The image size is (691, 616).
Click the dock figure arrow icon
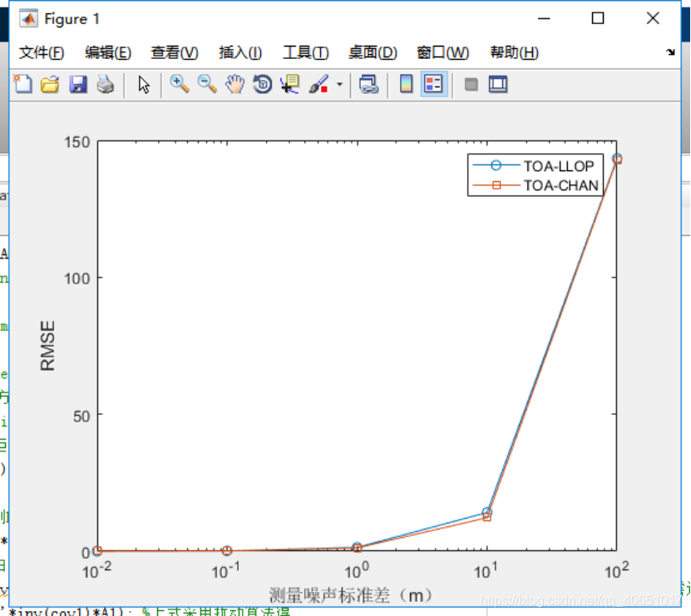(x=670, y=52)
